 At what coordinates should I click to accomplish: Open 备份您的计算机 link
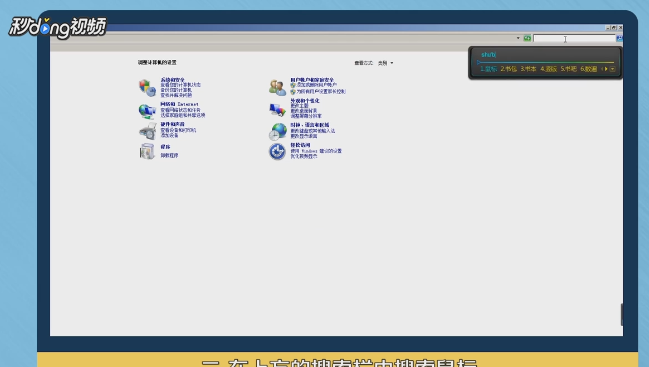click(x=176, y=90)
